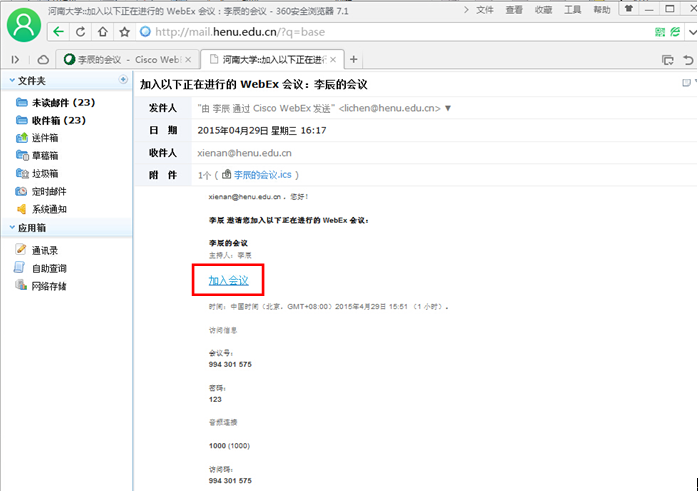Toggle the sidebar panel icon in tab bar

(x=15, y=60)
